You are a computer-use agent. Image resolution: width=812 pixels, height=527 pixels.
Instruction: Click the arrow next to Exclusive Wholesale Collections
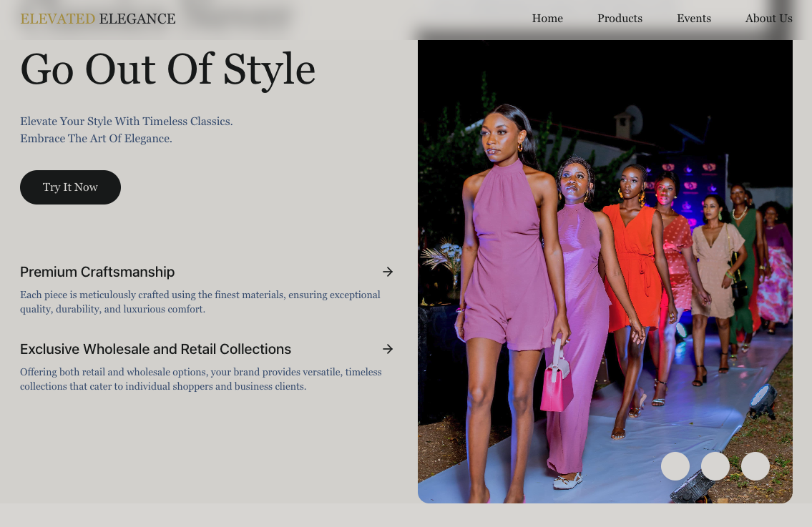pos(388,349)
